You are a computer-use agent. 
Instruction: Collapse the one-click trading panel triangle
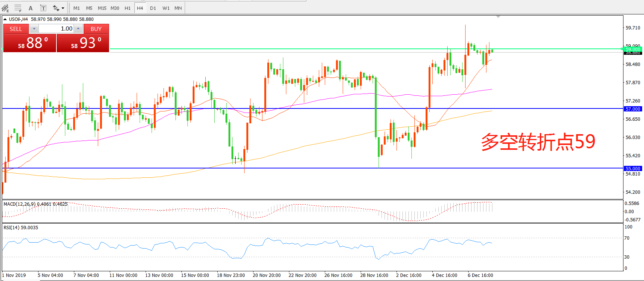point(5,19)
